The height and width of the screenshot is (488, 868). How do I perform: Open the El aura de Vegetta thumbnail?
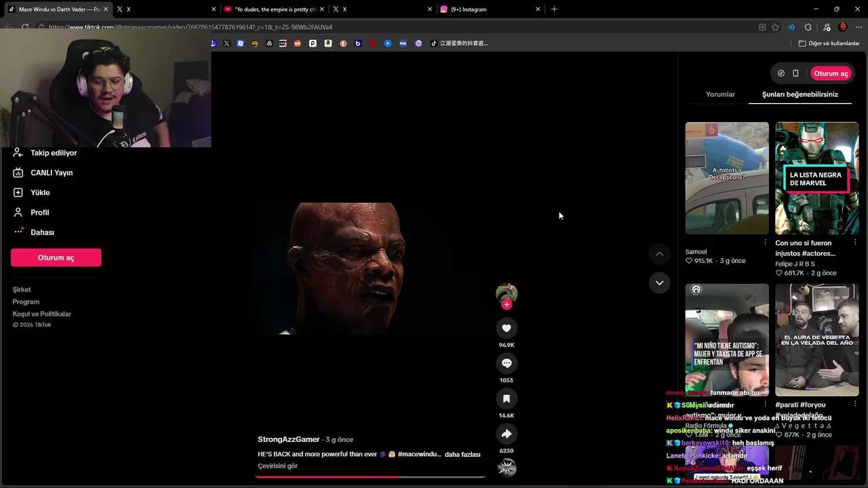[x=816, y=340]
